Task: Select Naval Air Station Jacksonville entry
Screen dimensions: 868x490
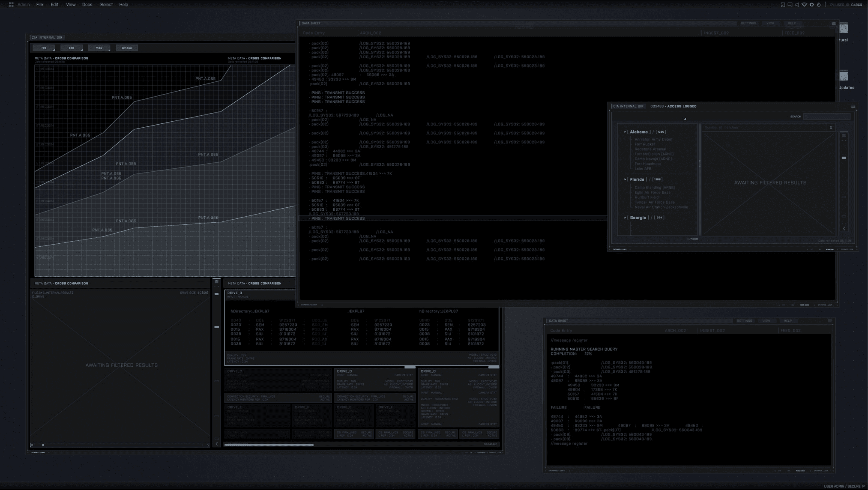Action: pyautogui.click(x=661, y=207)
